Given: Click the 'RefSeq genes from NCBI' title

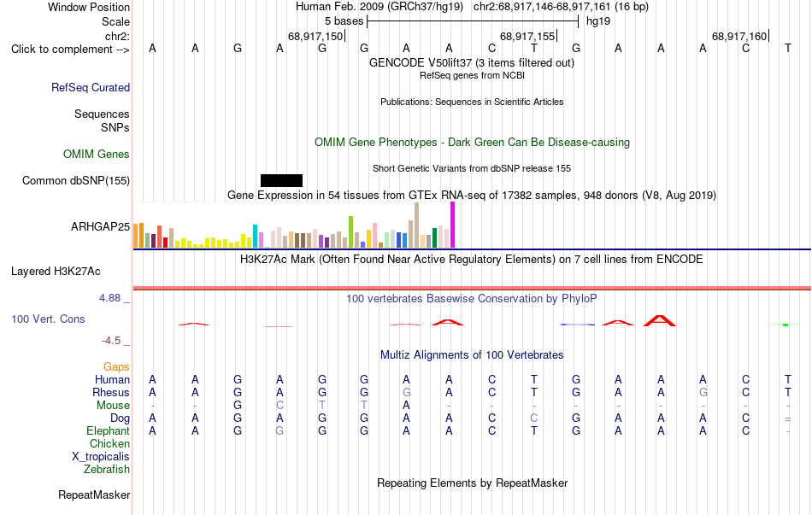Looking at the screenshot, I should tap(472, 75).
